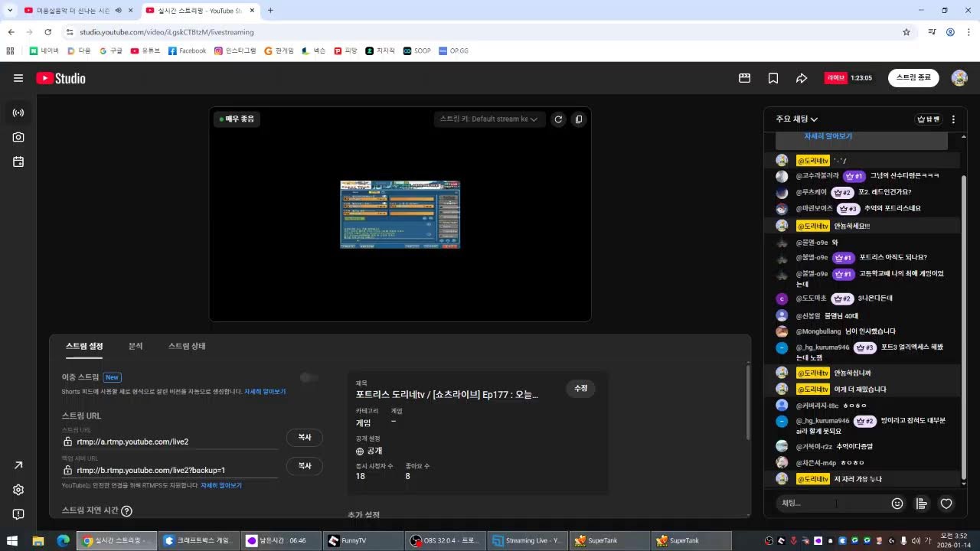Click the 매우 좋음 stream health badge

tap(237, 119)
